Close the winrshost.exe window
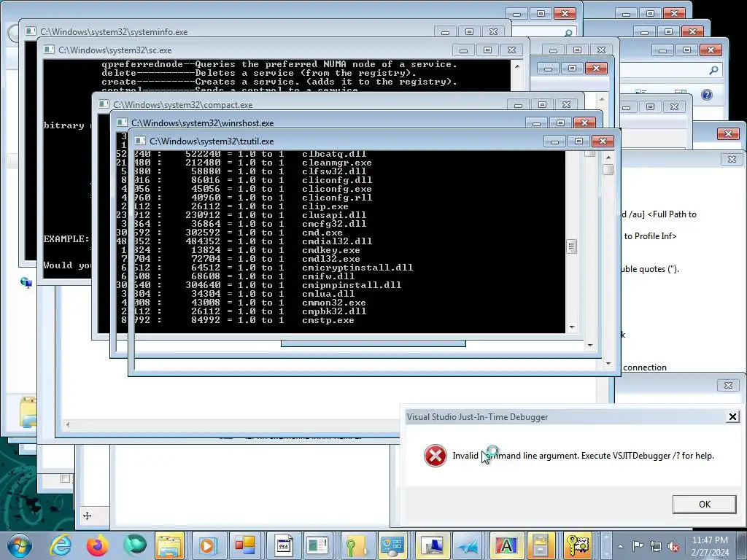Viewport: 747px width, 560px height. 584,122
